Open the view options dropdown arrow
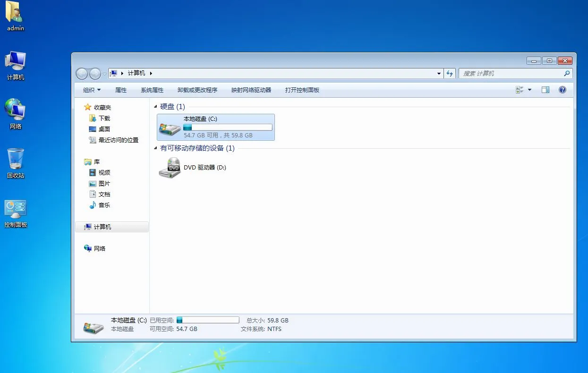Image resolution: width=588 pixels, height=373 pixels. (x=529, y=90)
